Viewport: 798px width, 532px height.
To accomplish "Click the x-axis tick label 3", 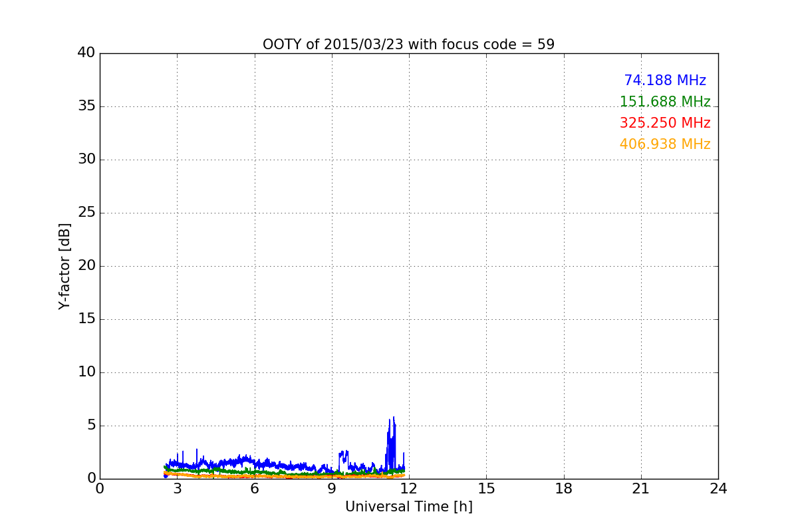I will 177,489.
